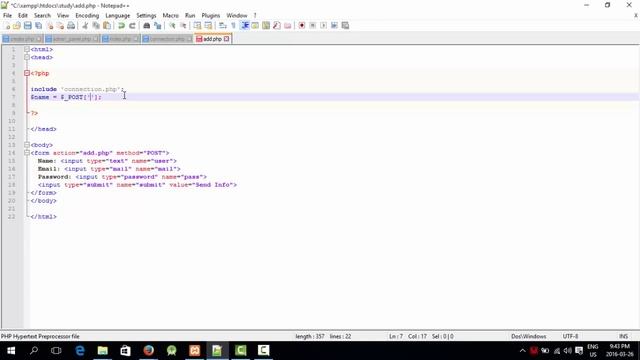Click the Zoom Out toolbar icon
Image resolution: width=640 pixels, height=360 pixels.
[183, 26]
